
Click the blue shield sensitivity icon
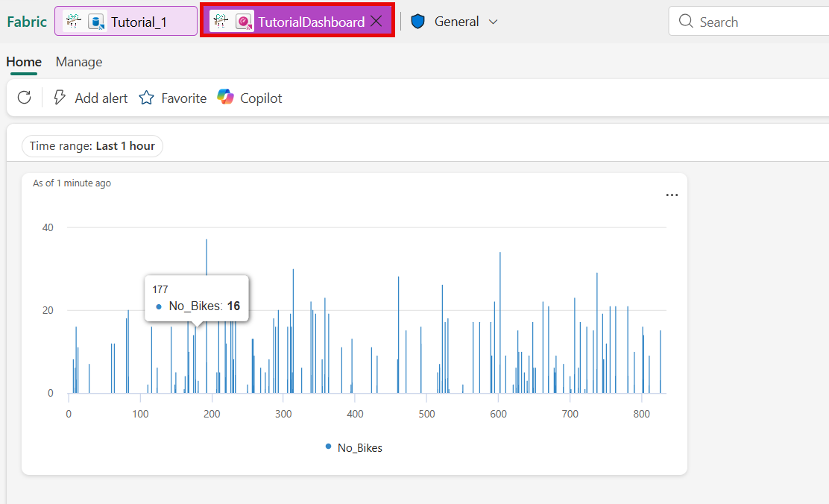tap(417, 22)
